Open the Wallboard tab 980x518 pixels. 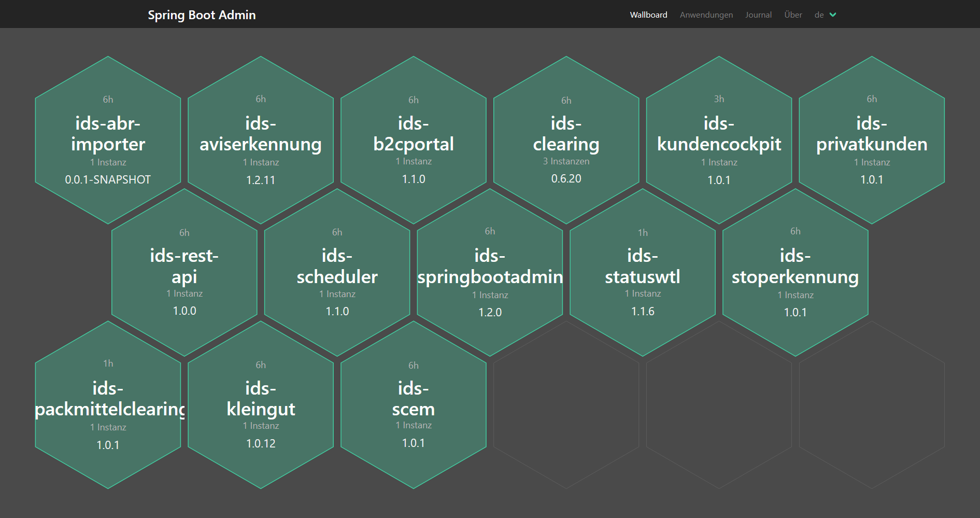648,15
